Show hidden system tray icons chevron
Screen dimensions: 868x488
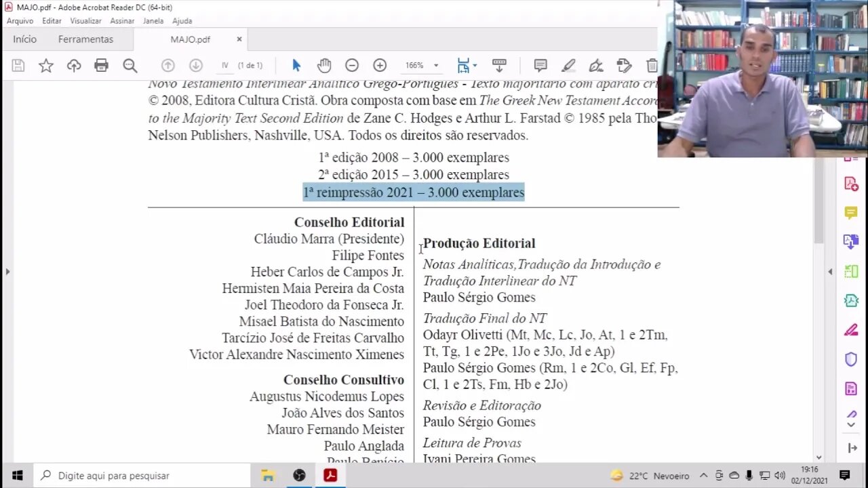tap(703, 476)
